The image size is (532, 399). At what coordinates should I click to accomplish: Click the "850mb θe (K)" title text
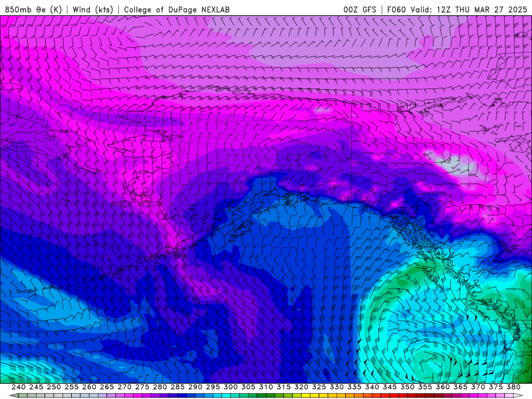33,9
